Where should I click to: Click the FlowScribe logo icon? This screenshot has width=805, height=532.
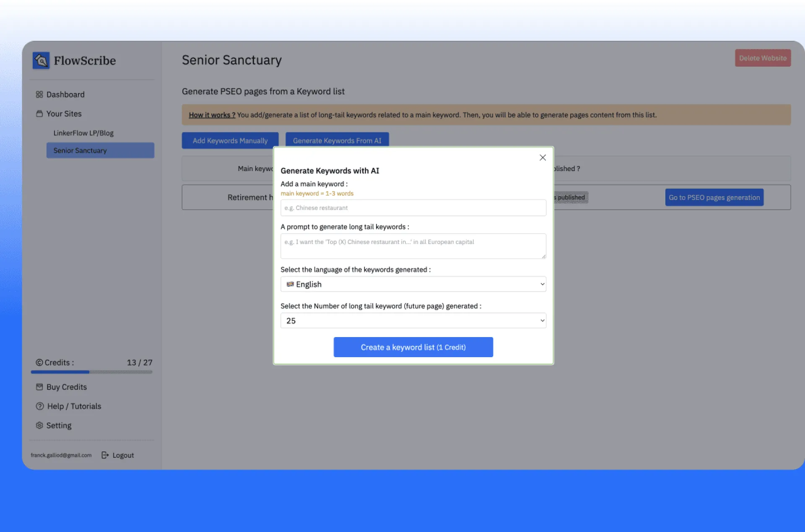(41, 60)
